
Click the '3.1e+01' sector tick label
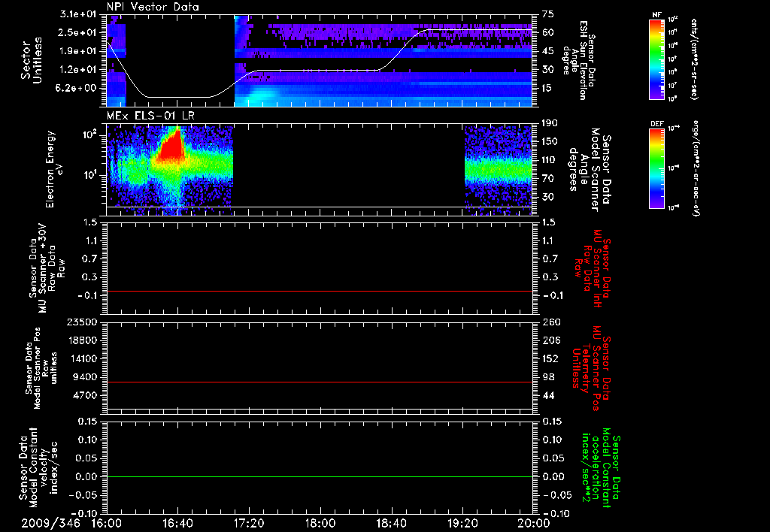click(x=77, y=14)
